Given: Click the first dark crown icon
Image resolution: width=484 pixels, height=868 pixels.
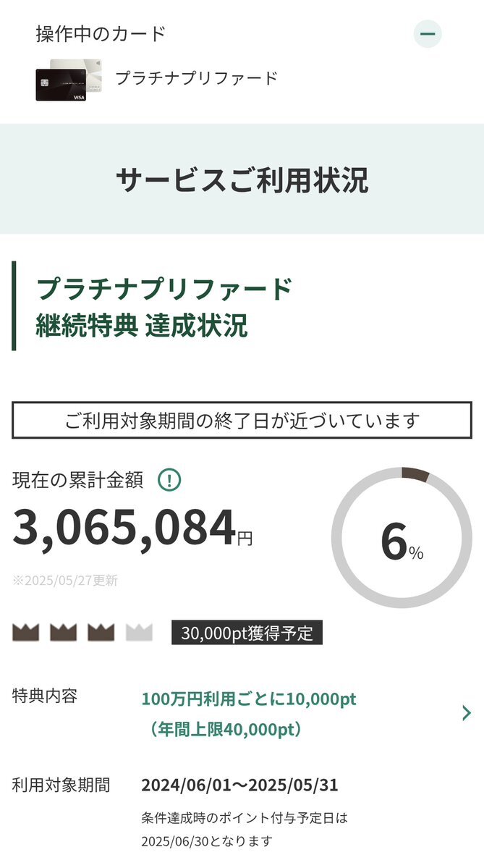Looking at the screenshot, I should tap(25, 632).
